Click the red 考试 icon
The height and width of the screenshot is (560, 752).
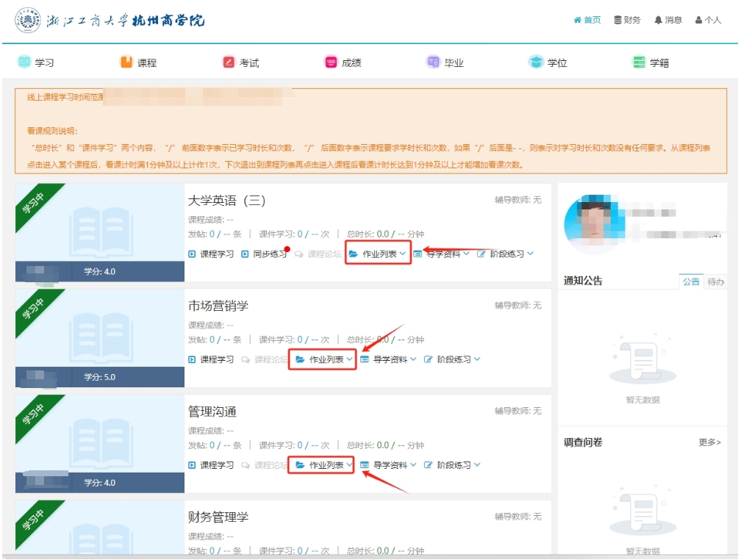click(x=229, y=62)
